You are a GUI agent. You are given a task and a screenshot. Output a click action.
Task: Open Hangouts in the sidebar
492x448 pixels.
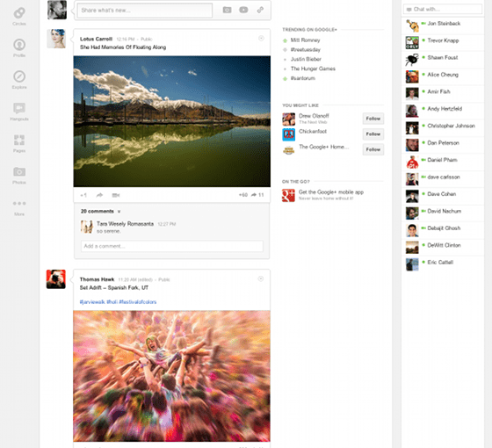[19, 112]
